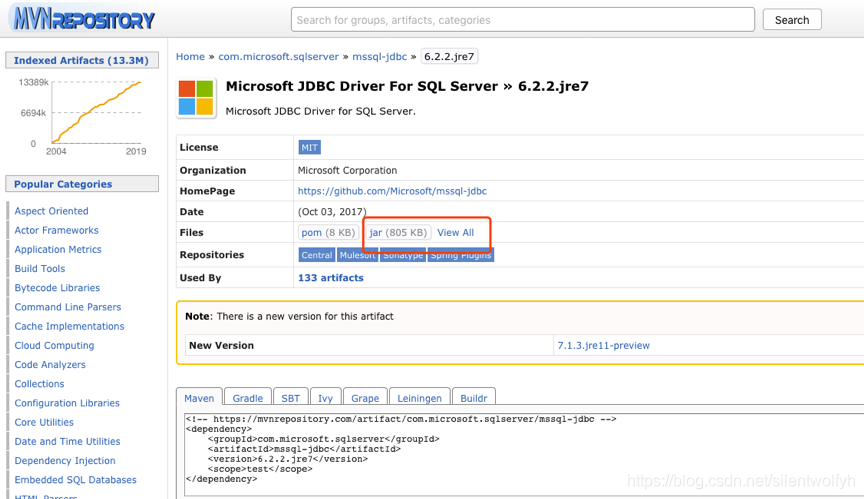Switch to the SBT tab

point(290,398)
